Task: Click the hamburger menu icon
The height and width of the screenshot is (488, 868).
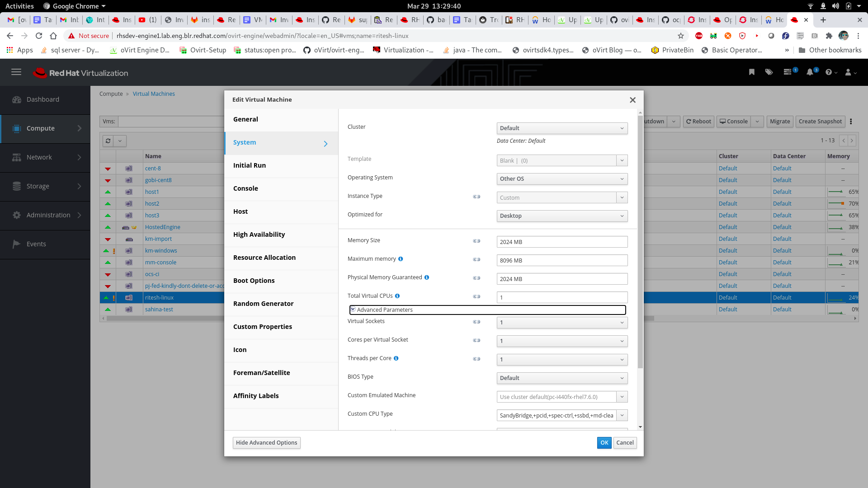Action: 16,72
